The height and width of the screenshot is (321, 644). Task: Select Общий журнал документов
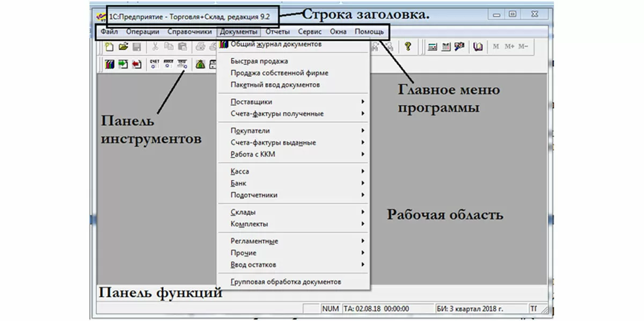point(294,44)
